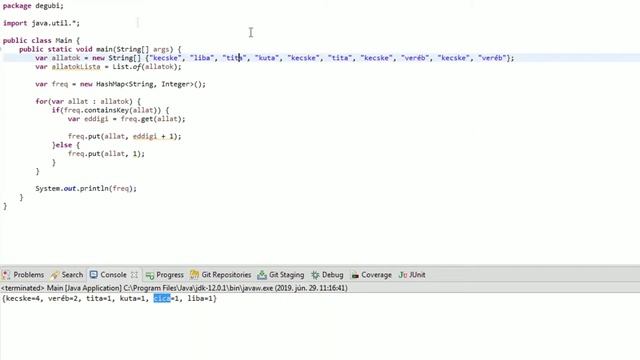Open the Problems view tab
The height and width of the screenshot is (360, 640).
coord(23,275)
